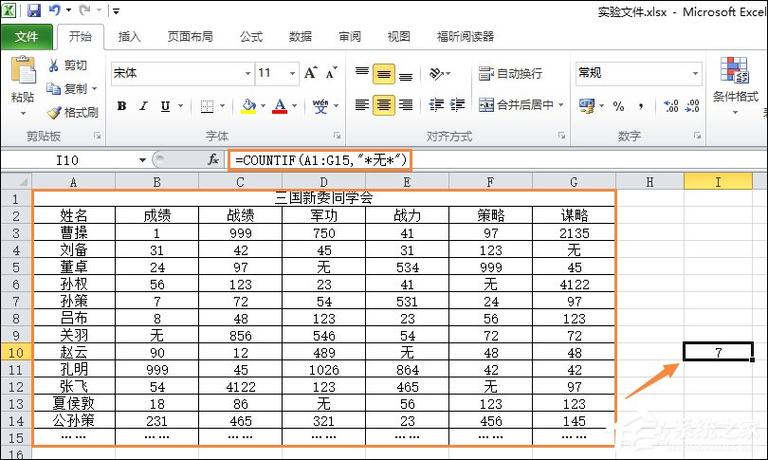768x460 pixels.
Task: Customize quick access toolbar dropdown
Action: [116, 11]
